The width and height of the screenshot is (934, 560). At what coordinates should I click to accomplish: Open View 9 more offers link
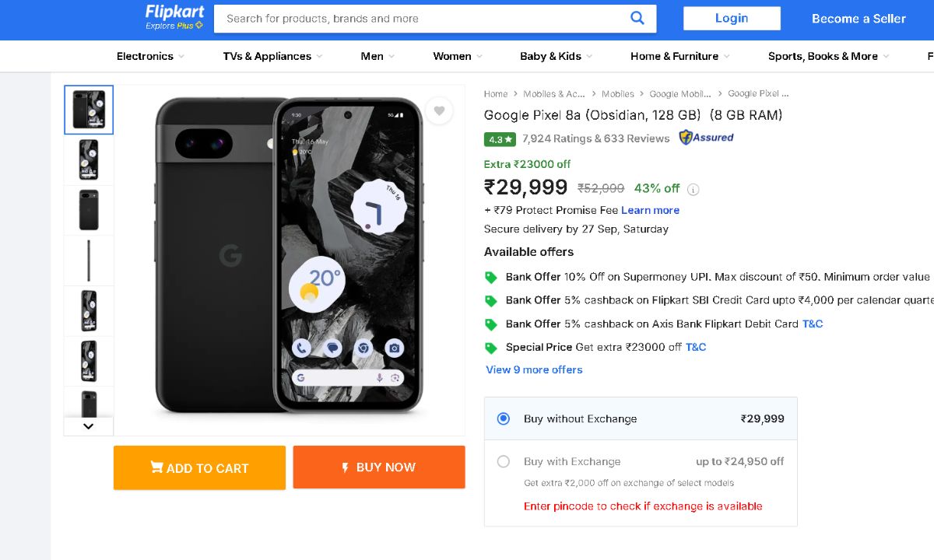pos(534,369)
